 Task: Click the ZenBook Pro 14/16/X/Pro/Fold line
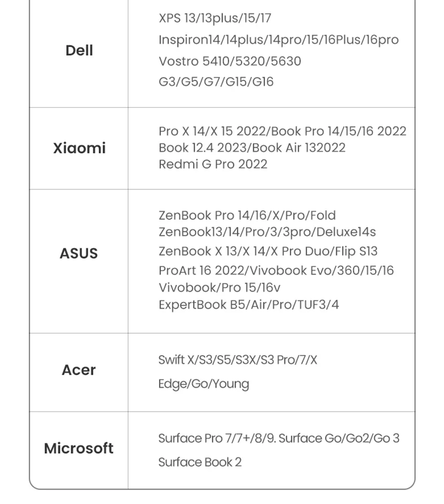tap(247, 215)
